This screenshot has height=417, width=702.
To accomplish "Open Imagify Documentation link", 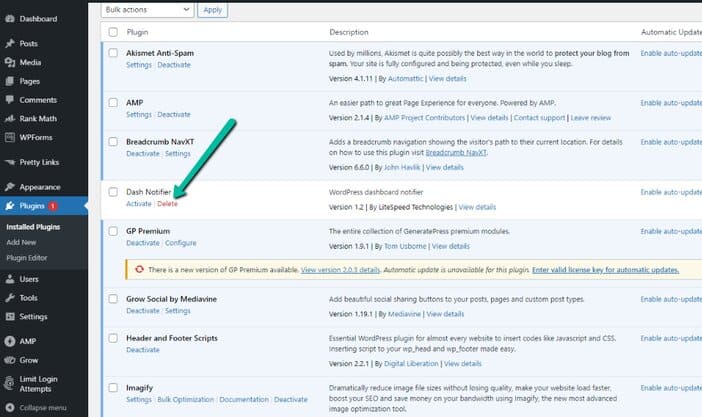I will [244, 400].
